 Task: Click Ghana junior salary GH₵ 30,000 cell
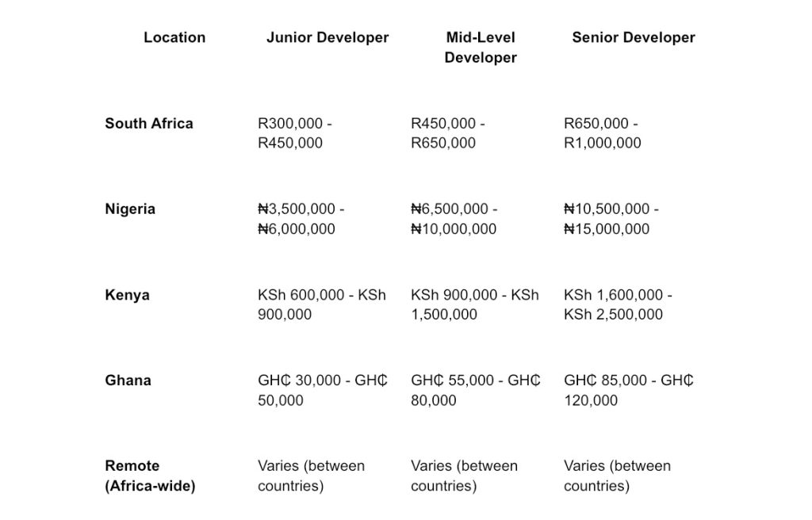[x=322, y=390]
